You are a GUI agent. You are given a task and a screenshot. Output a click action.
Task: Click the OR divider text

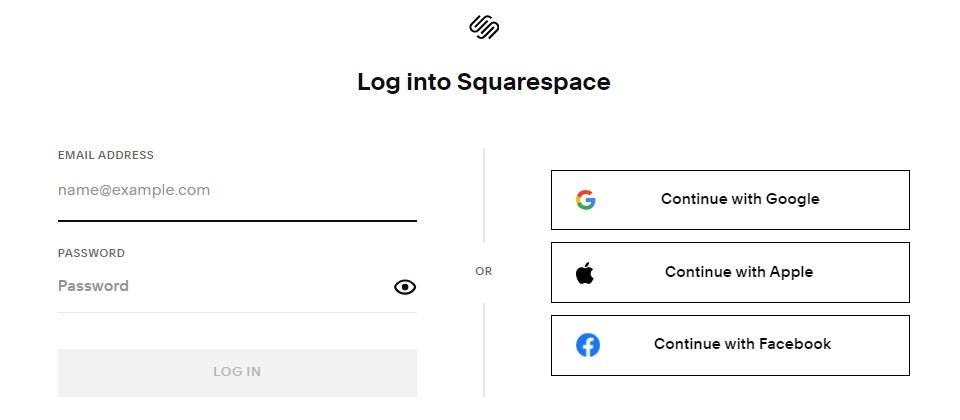click(x=484, y=271)
